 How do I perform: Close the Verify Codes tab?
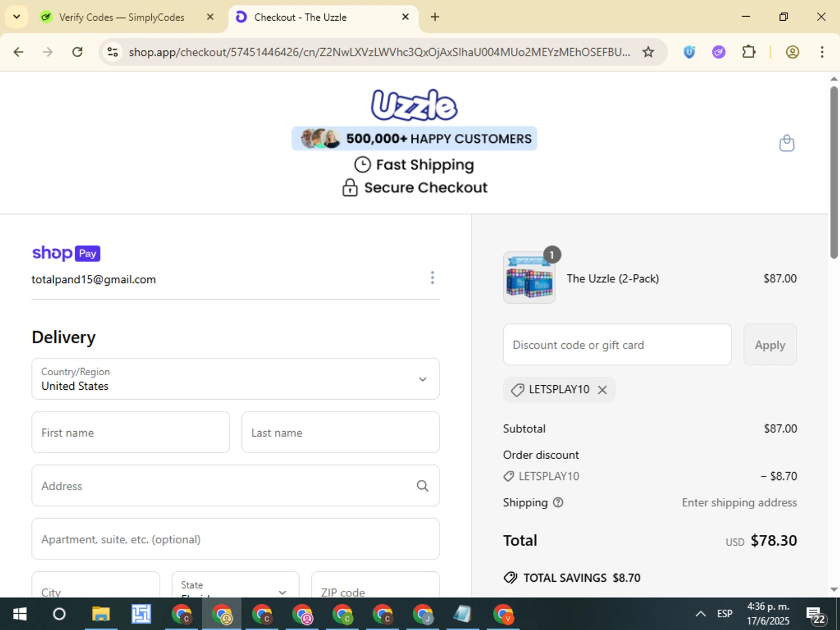point(210,17)
